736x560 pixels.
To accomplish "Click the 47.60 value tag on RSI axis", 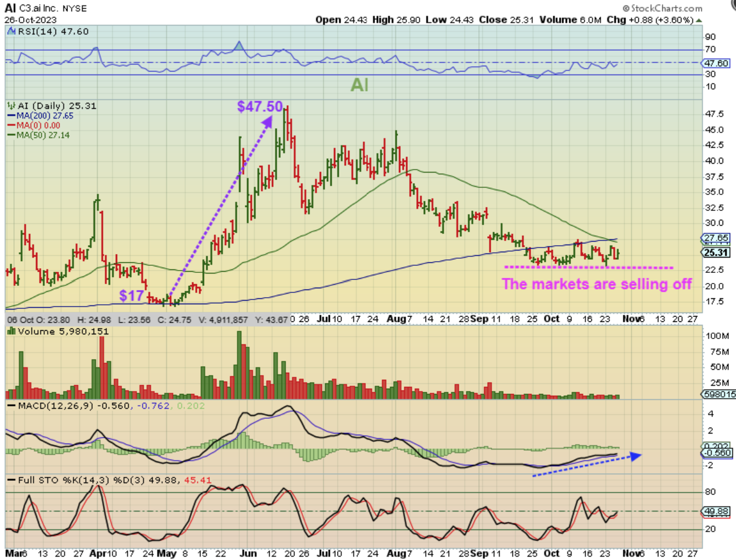I will coord(715,63).
